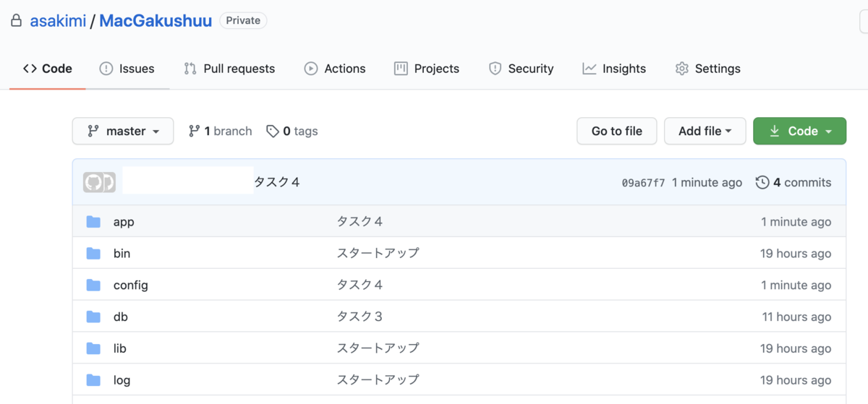Click the lib folder icon
Image resolution: width=868 pixels, height=404 pixels.
[x=93, y=348]
